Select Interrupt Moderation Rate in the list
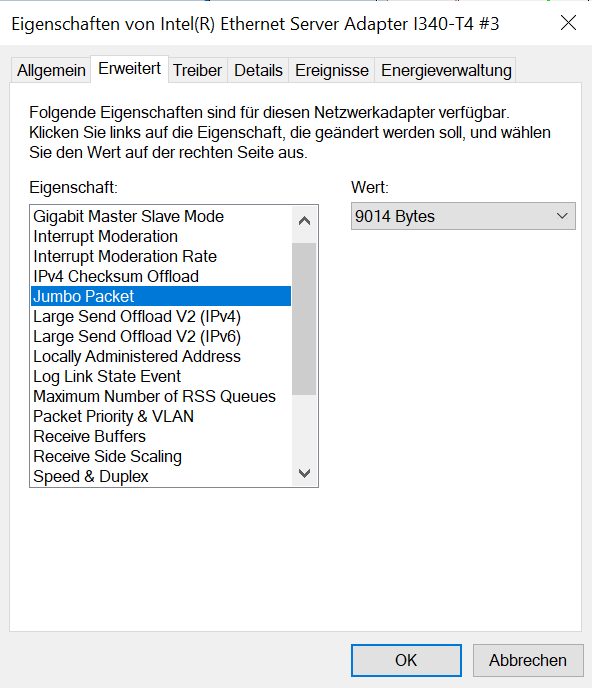 point(161,256)
